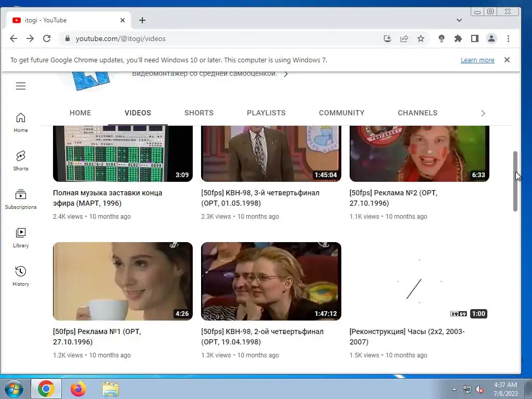Click the Chrome taskbar icon
Image resolution: width=532 pixels, height=399 pixels.
(46, 389)
